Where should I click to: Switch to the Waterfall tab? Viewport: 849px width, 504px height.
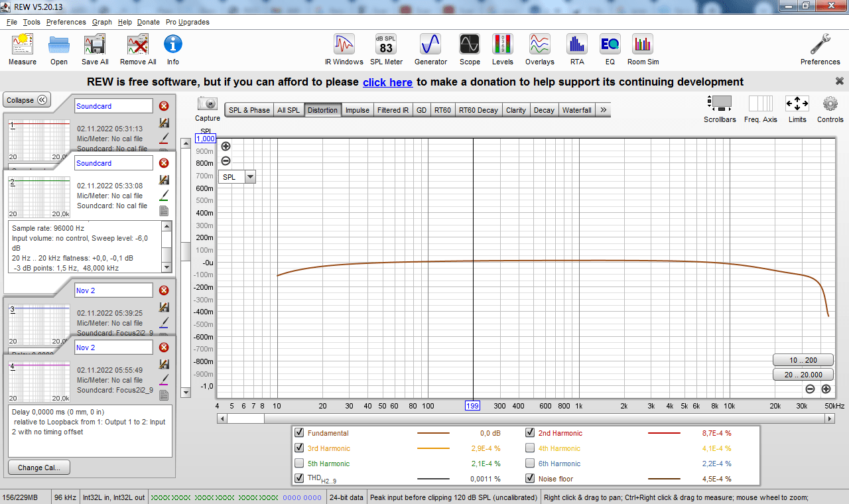click(x=577, y=110)
